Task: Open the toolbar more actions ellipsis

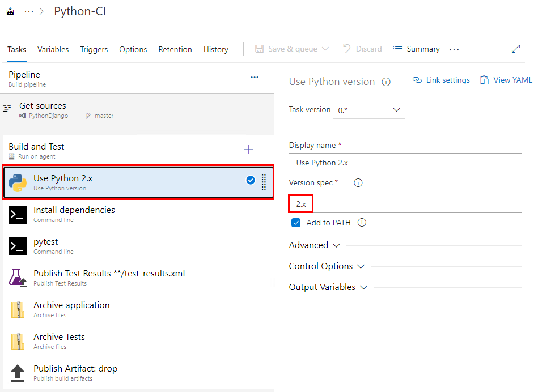Action: coord(454,50)
